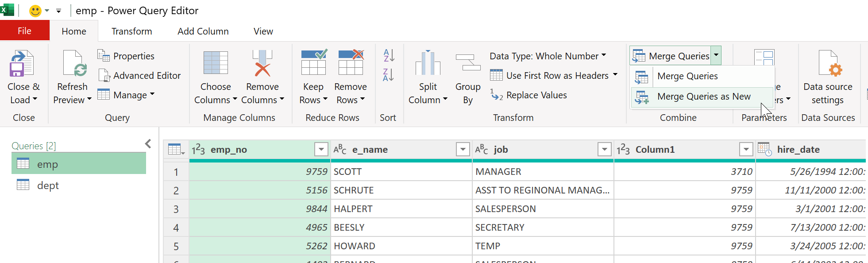Select the dept query
This screenshot has width=868, height=263.
47,186
